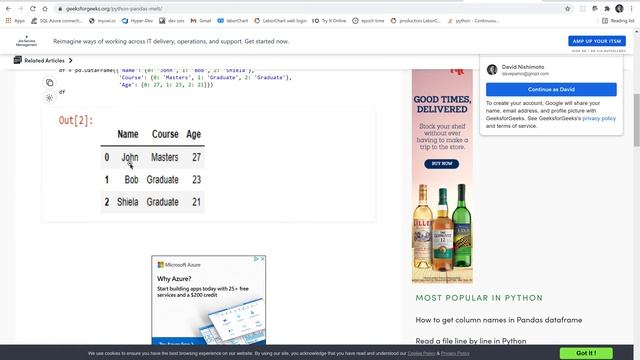Click the Why Azure? ad headline
This screenshot has height=360, width=640.
tap(174, 279)
